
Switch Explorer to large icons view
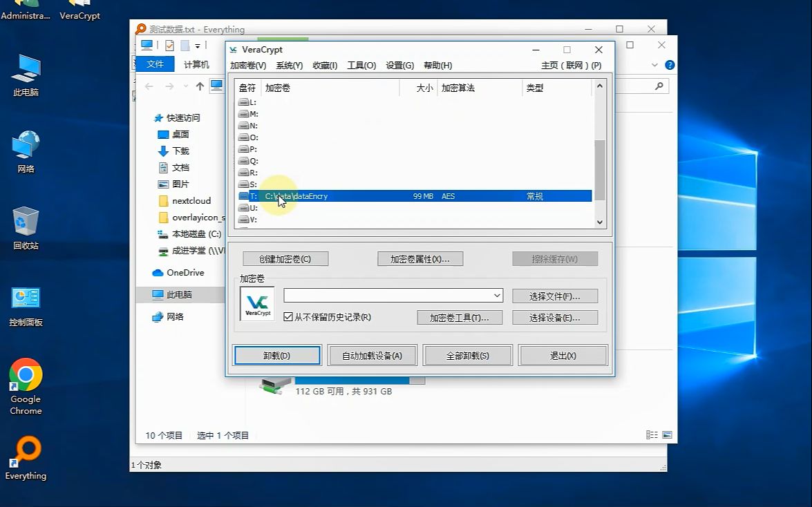pyautogui.click(x=667, y=435)
